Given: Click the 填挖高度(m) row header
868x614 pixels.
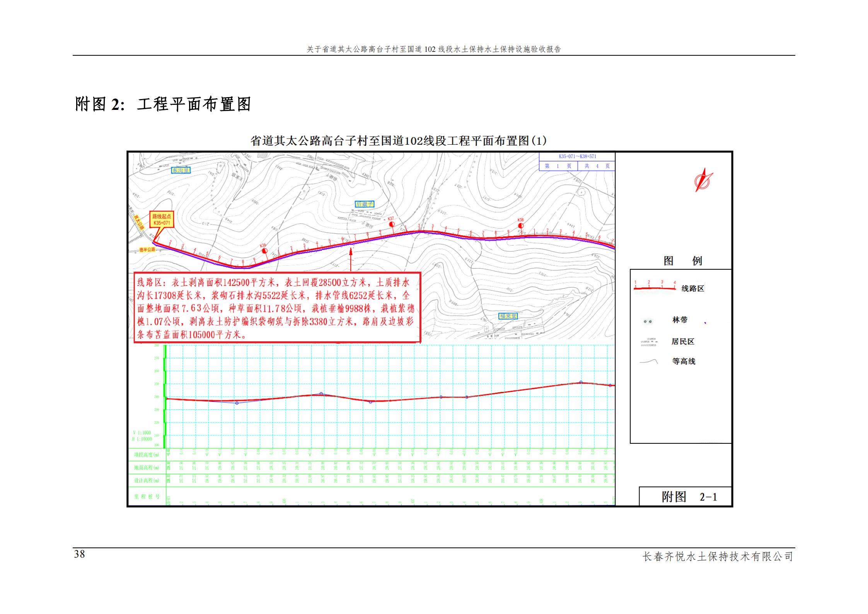Looking at the screenshot, I should tap(147, 455).
